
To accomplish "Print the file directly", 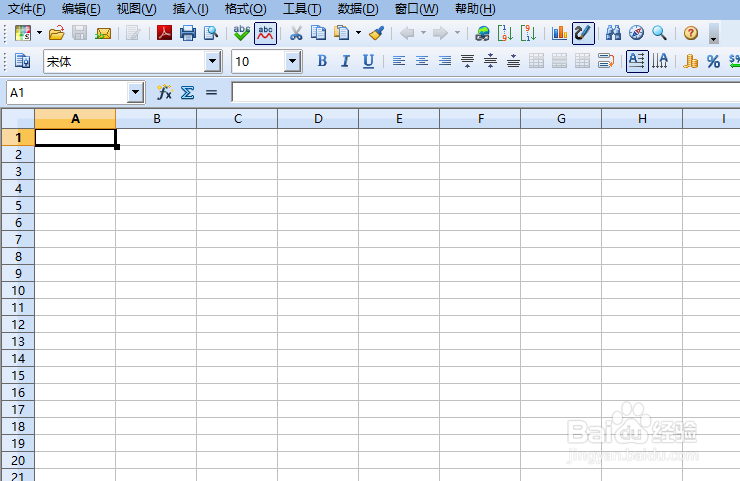I will 188,33.
